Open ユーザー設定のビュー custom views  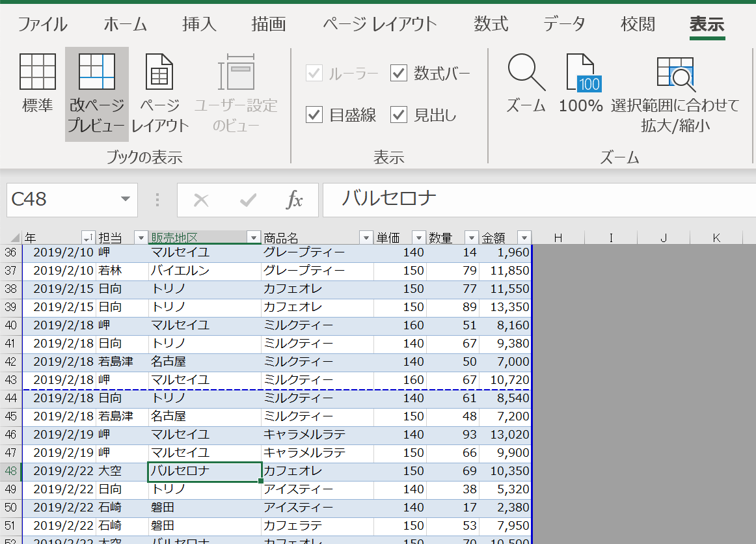click(x=236, y=94)
